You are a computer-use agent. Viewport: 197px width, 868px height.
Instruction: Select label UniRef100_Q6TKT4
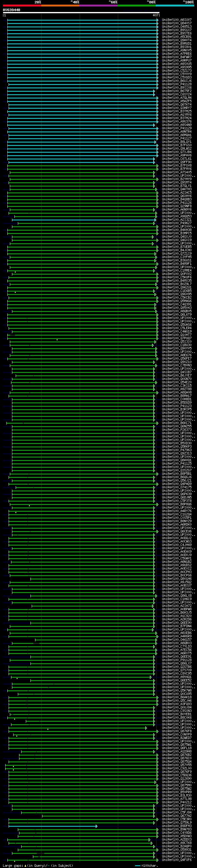click(x=176, y=104)
